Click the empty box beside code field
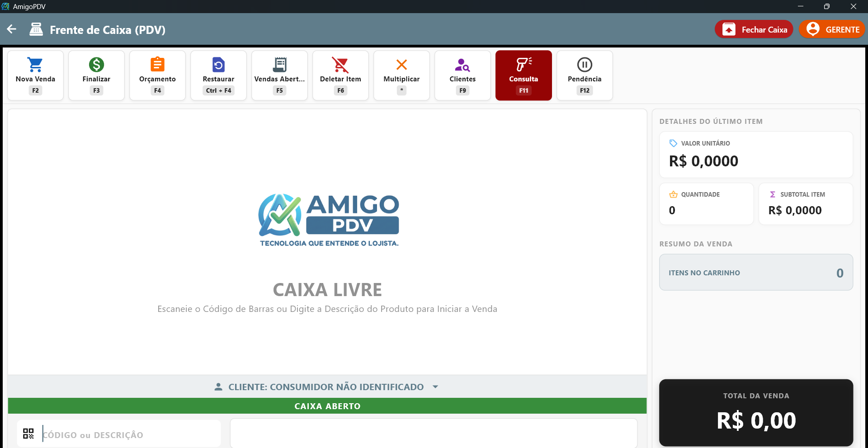Screen dimensions: 868x448 [434, 433]
